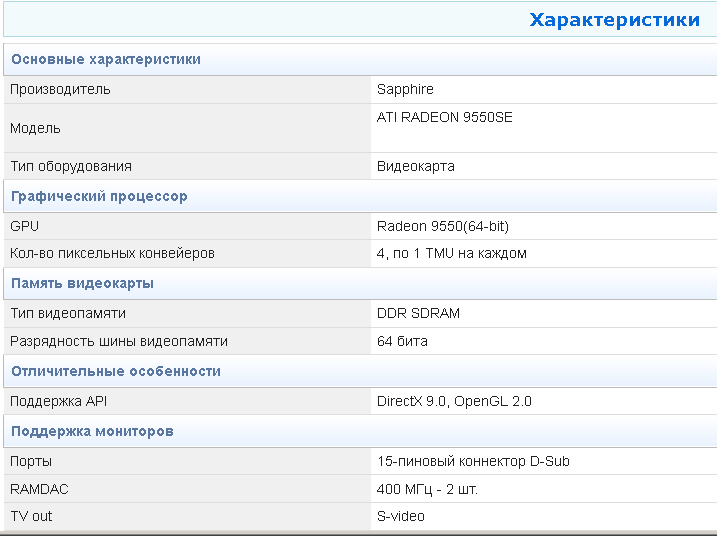The width and height of the screenshot is (717, 536).
Task: Select the 15-пиновый коннектор D-Sub value
Action: point(473,461)
